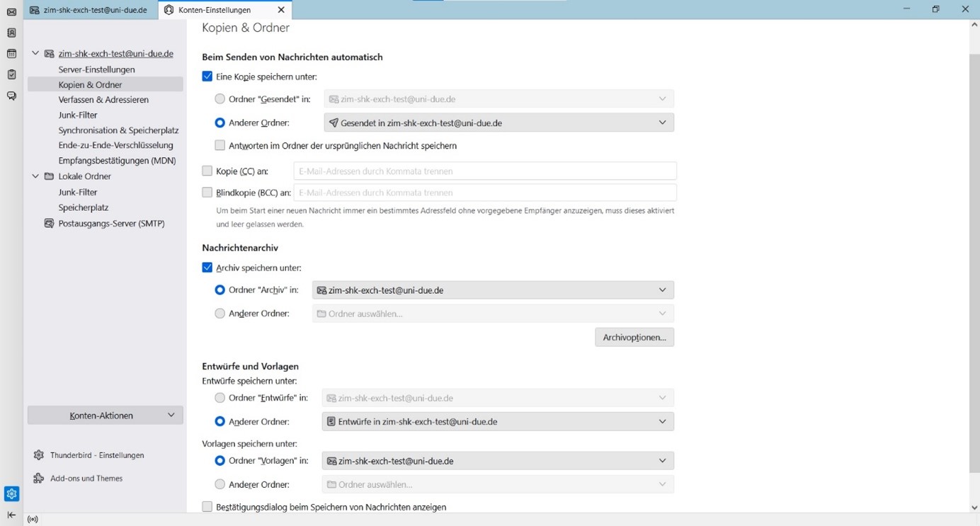Open the Mail space icon in sidebar

click(11, 12)
